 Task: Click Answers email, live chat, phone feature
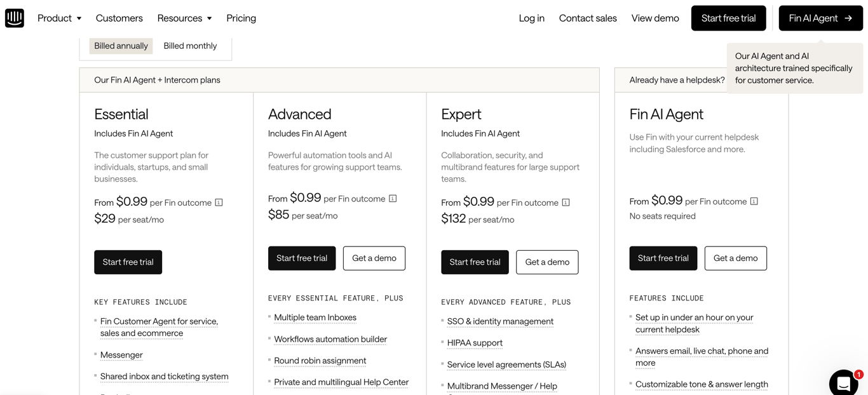click(702, 357)
